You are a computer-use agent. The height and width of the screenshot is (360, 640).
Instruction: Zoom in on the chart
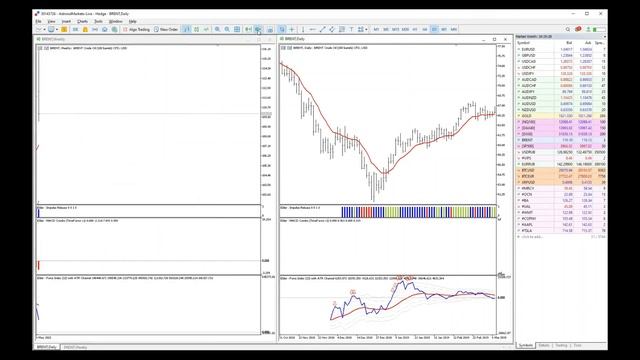(x=218, y=29)
